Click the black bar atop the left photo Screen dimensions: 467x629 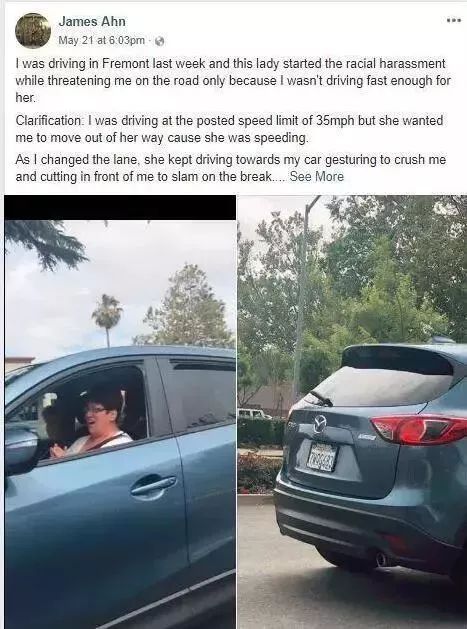point(120,207)
